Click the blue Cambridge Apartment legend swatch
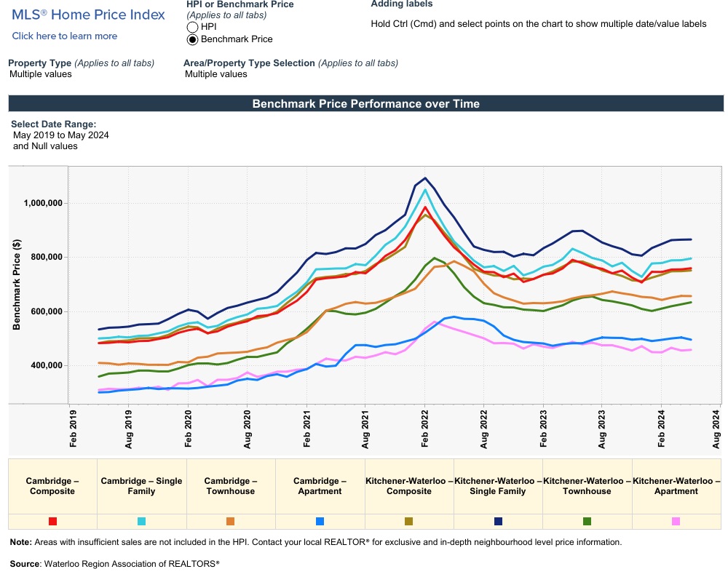The height and width of the screenshot is (577, 728). (x=320, y=522)
